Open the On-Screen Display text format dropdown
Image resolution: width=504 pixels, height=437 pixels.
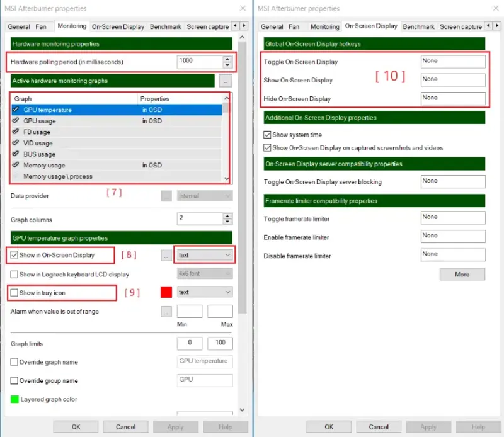coord(205,255)
